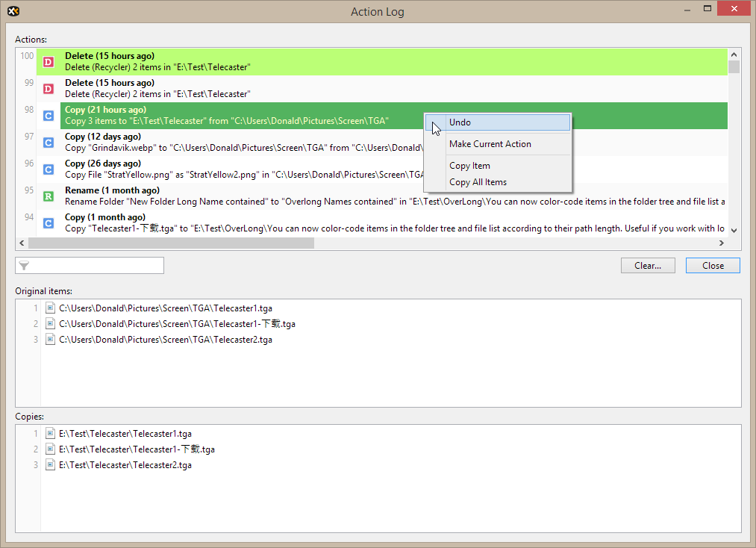Image resolution: width=756 pixels, height=548 pixels.
Task: Click the actions filter text field
Action: pyautogui.click(x=97, y=266)
